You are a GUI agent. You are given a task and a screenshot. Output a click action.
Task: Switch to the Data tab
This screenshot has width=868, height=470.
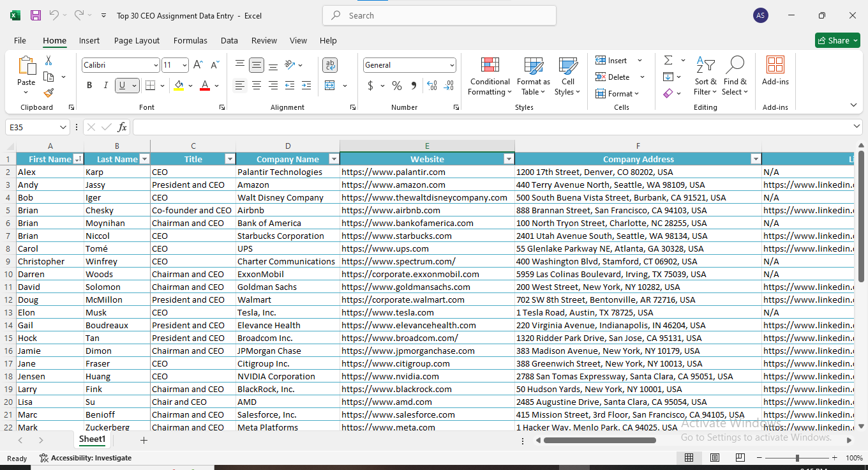(x=229, y=40)
